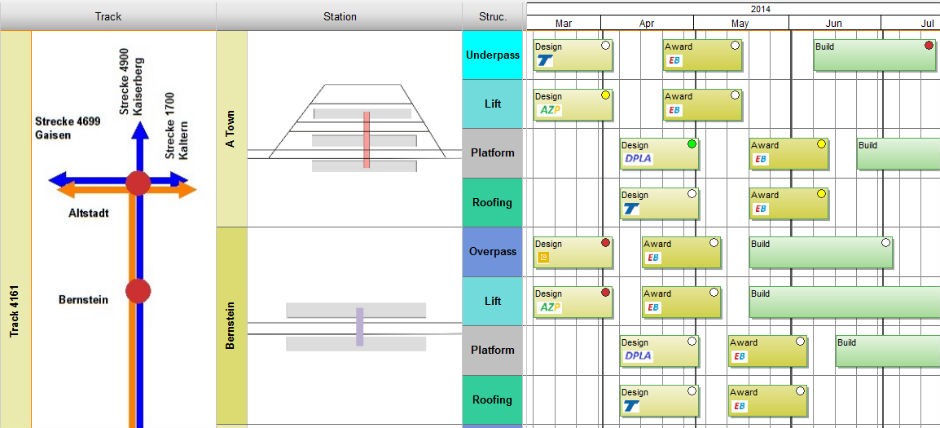940x428 pixels.
Task: Click the red Altstadt junction node
Action: 138,183
